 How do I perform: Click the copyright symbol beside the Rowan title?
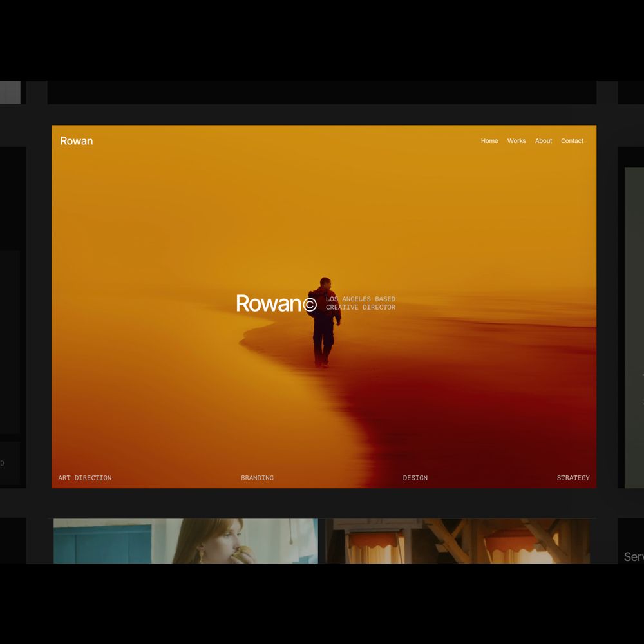310,305
